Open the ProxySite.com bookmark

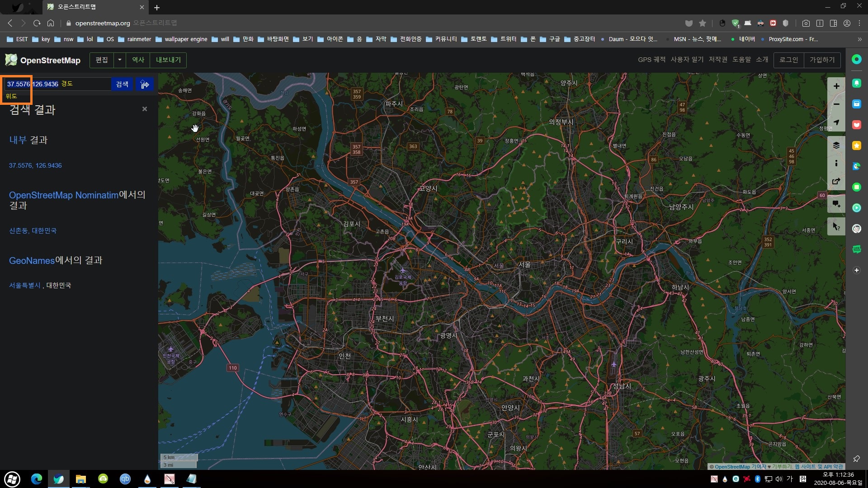point(789,39)
